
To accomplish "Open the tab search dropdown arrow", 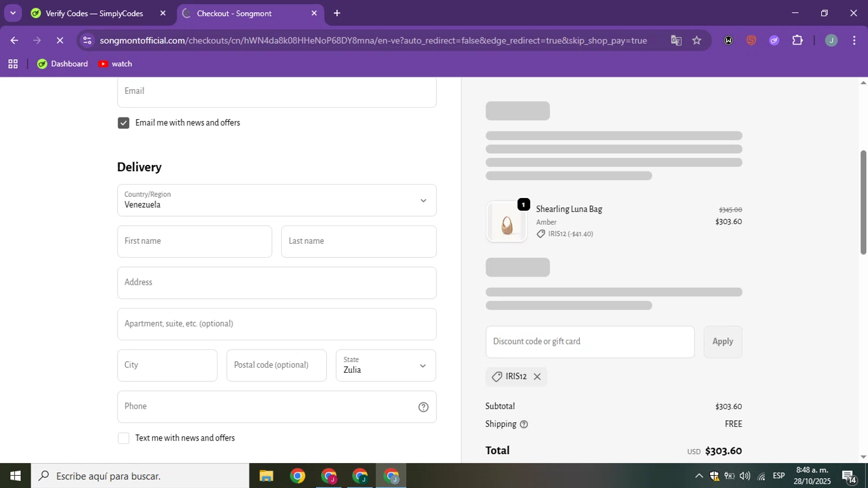I will point(13,13).
